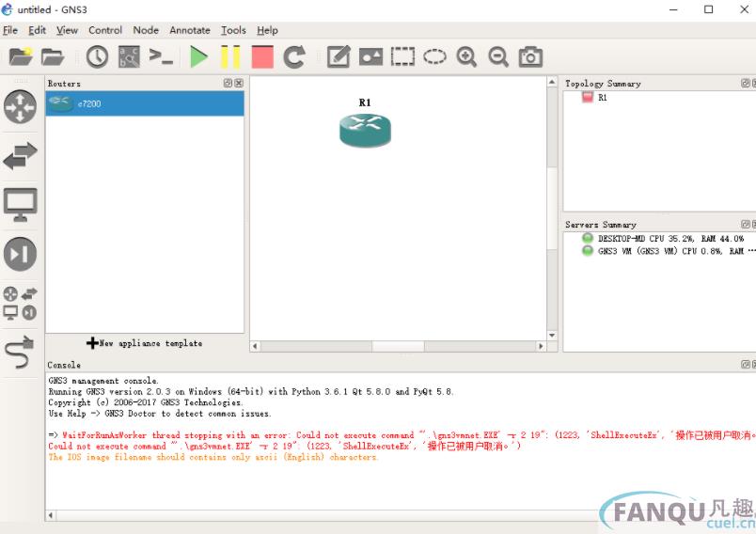Image resolution: width=756 pixels, height=534 pixels.
Task: Reload all nodes icon
Action: click(x=294, y=56)
